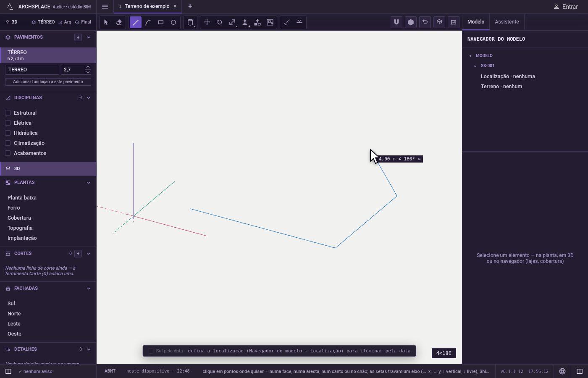Click Adicionar fundação a este pavimento
Screen dimensions: 588x378
click(x=48, y=82)
